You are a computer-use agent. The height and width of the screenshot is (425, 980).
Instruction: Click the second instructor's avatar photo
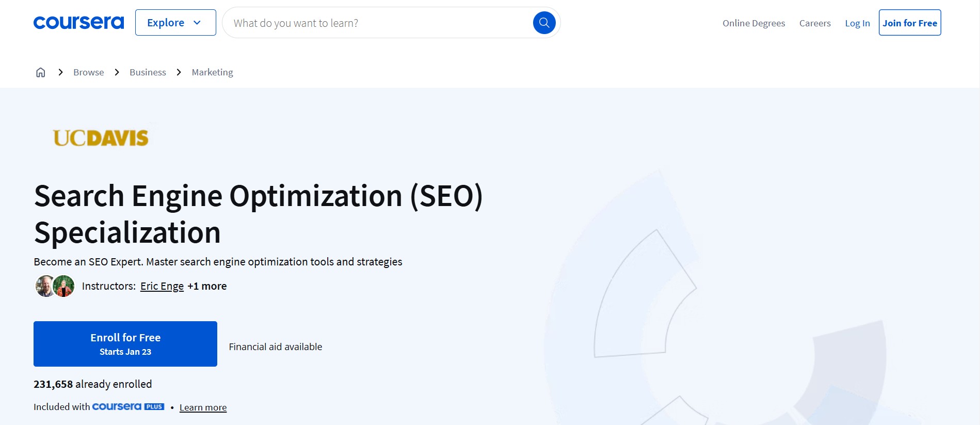click(64, 286)
